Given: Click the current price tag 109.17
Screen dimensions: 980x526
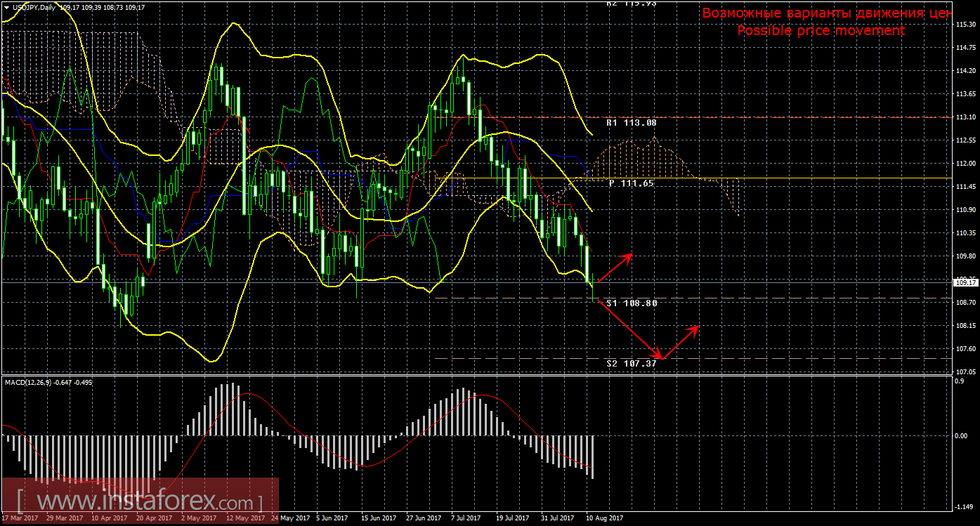Looking at the screenshot, I should click(x=965, y=282).
